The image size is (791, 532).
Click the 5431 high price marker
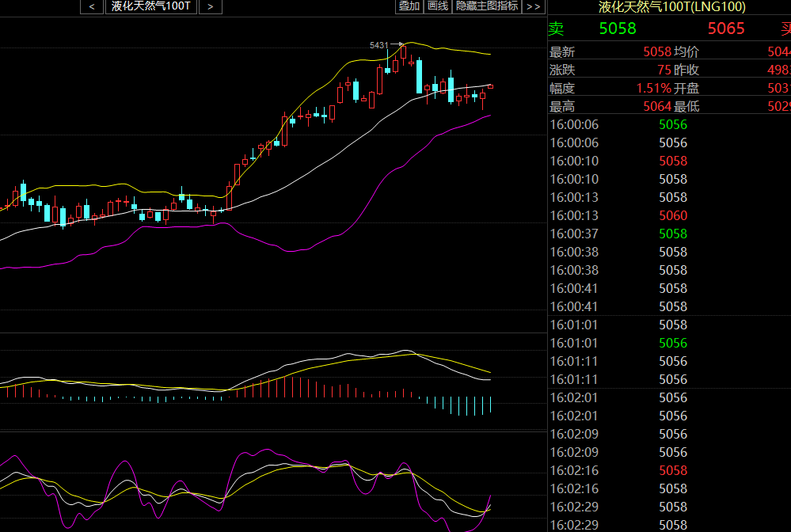pos(378,45)
